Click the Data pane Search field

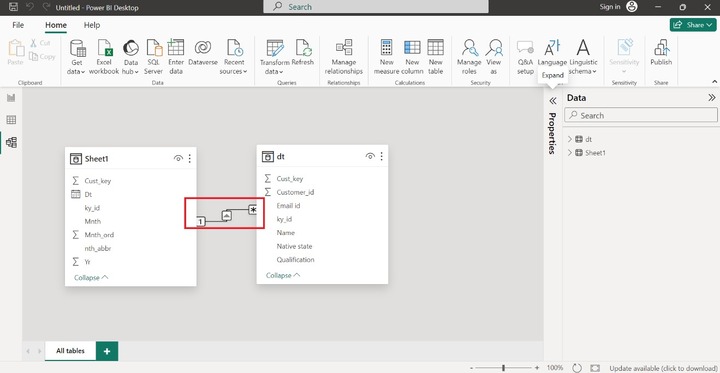pos(641,115)
